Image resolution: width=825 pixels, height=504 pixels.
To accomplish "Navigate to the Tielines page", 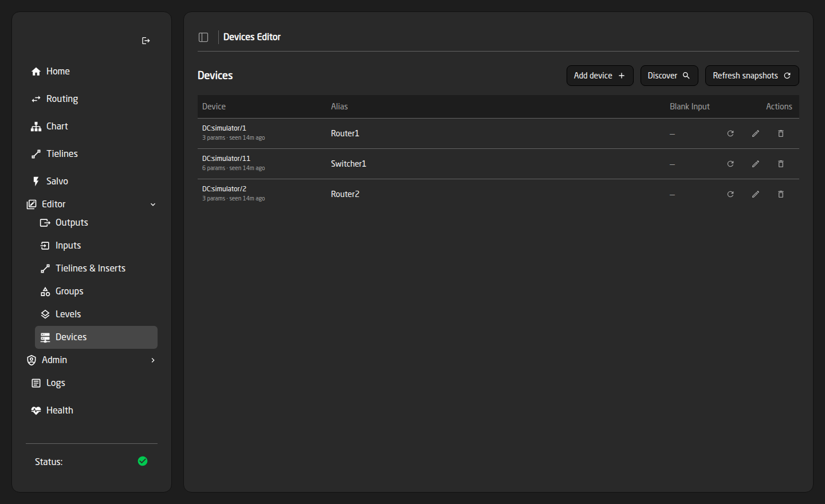I will click(x=92, y=154).
